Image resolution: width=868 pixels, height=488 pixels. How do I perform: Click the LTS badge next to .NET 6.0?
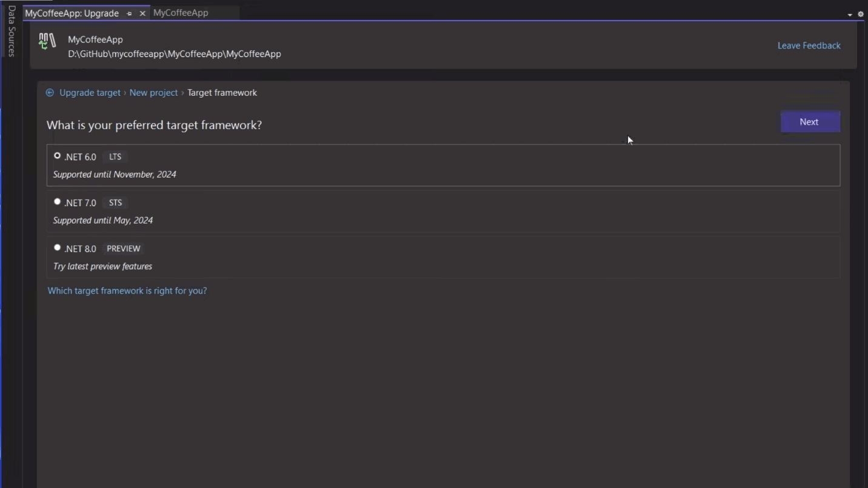click(x=115, y=156)
